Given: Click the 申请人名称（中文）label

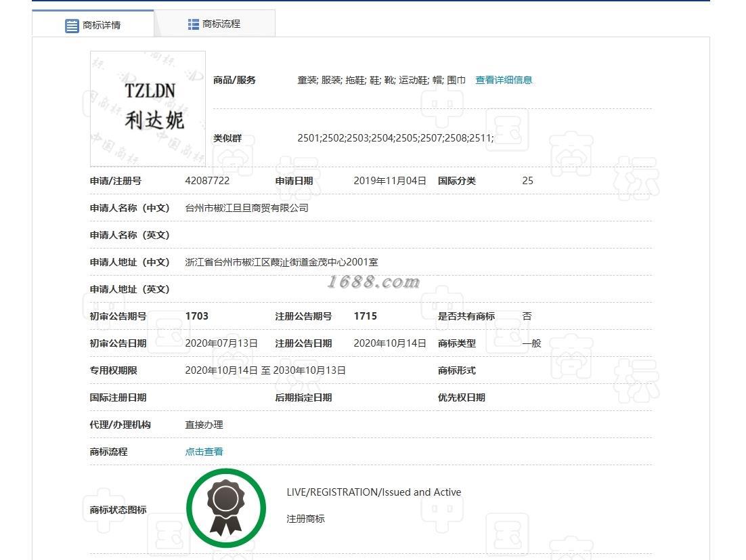Looking at the screenshot, I should point(129,208).
